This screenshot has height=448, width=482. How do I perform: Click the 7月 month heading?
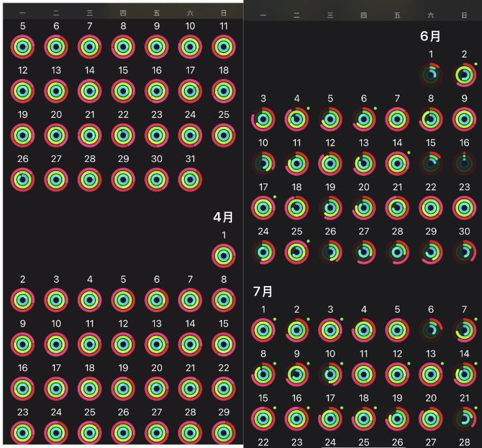click(x=263, y=291)
